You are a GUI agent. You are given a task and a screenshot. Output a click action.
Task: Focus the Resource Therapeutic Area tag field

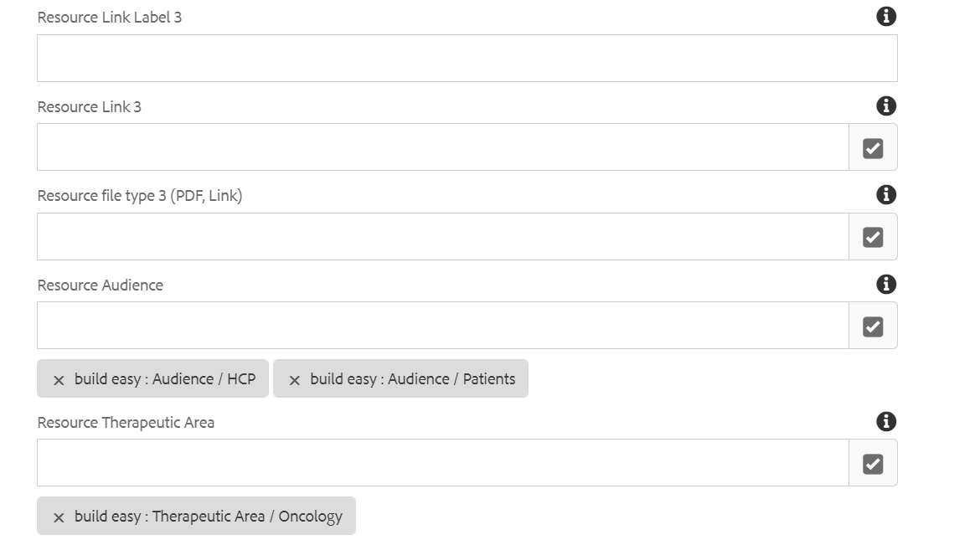pos(442,462)
